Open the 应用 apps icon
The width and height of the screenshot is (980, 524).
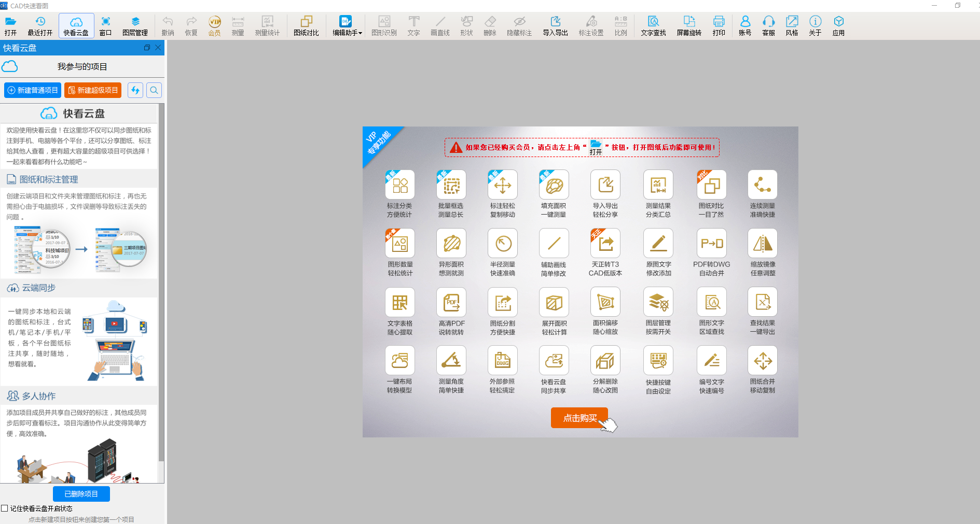838,25
